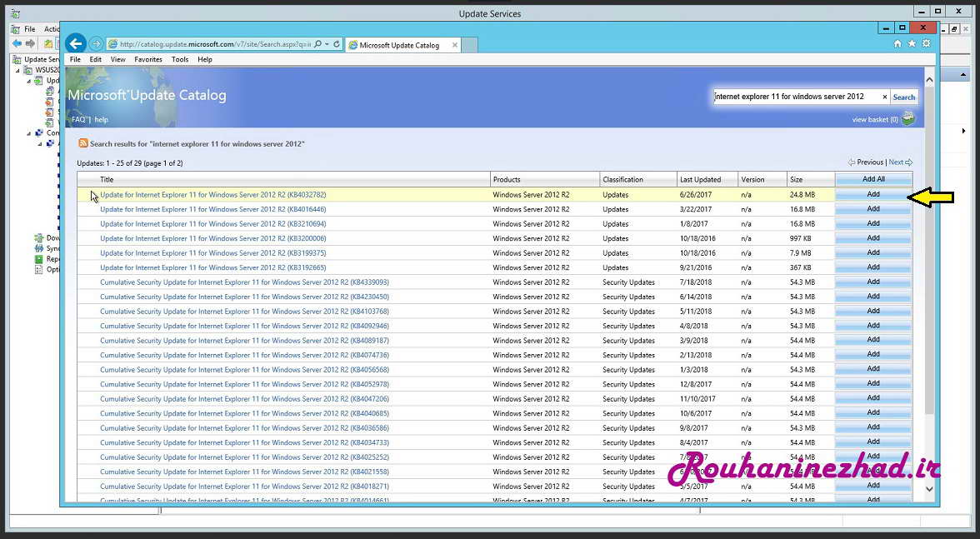Open the KB3192665 update link
Viewport: 980px width, 539px height.
tap(213, 267)
